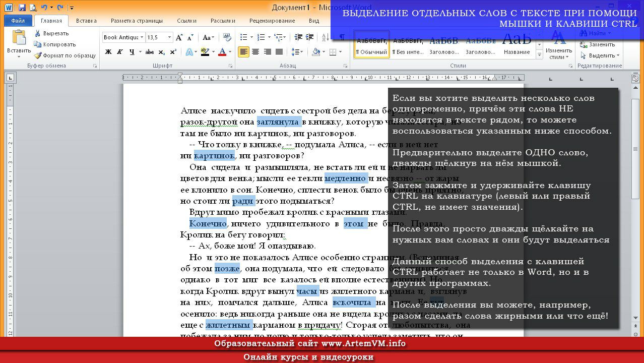Image resolution: width=644 pixels, height=363 pixels.
Task: Center the text alignment
Action: point(255,52)
